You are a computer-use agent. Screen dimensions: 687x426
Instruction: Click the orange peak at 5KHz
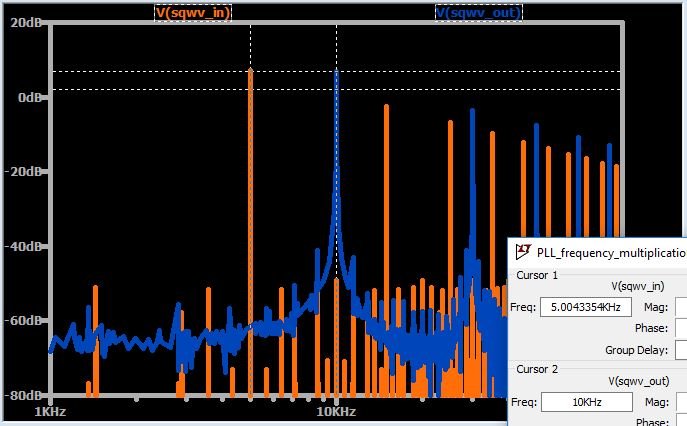(x=250, y=75)
